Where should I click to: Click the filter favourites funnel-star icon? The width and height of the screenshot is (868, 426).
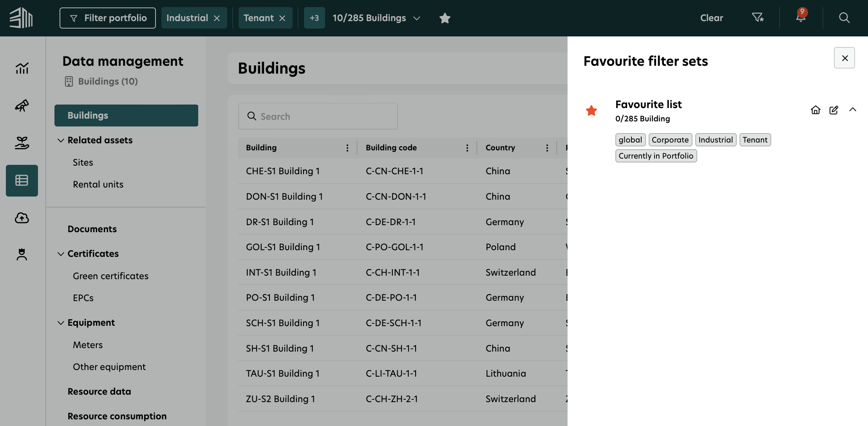click(758, 17)
